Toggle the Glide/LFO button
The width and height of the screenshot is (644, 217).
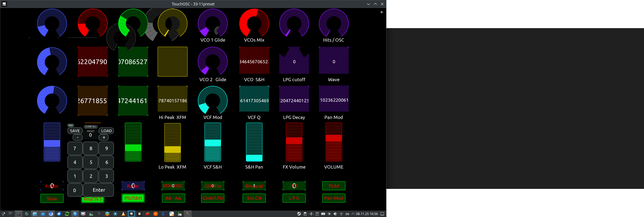click(x=213, y=198)
